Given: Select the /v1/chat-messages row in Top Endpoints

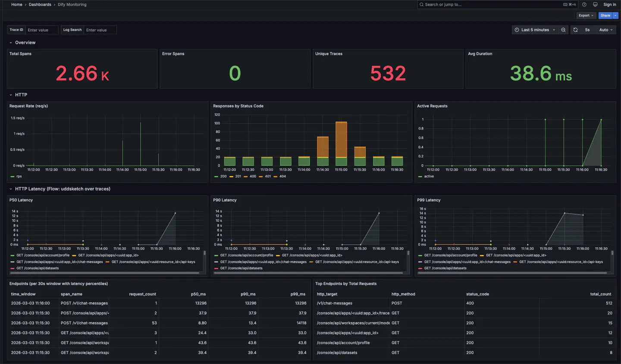Looking at the screenshot, I should click(464, 303).
